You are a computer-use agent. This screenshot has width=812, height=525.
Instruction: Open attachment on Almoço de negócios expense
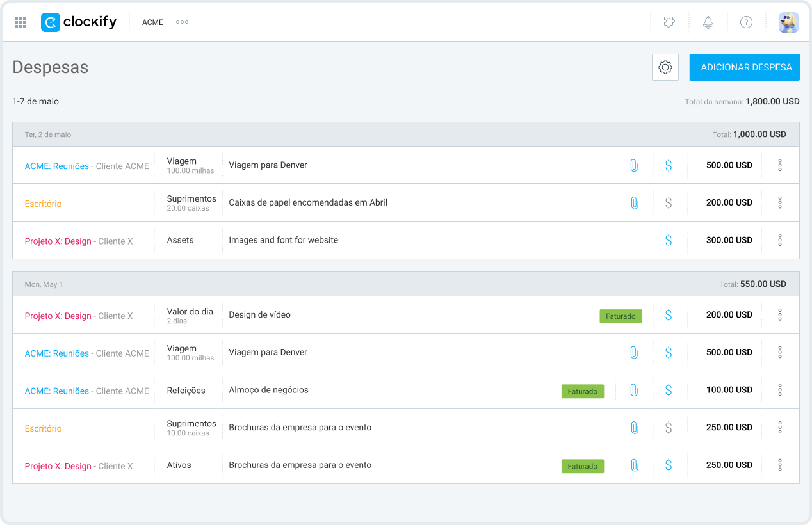pos(634,390)
